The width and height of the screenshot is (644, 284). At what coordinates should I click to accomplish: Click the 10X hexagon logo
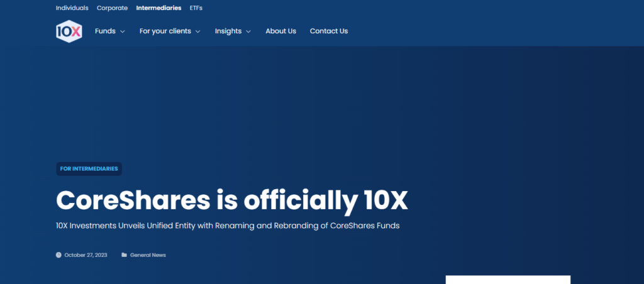point(69,31)
